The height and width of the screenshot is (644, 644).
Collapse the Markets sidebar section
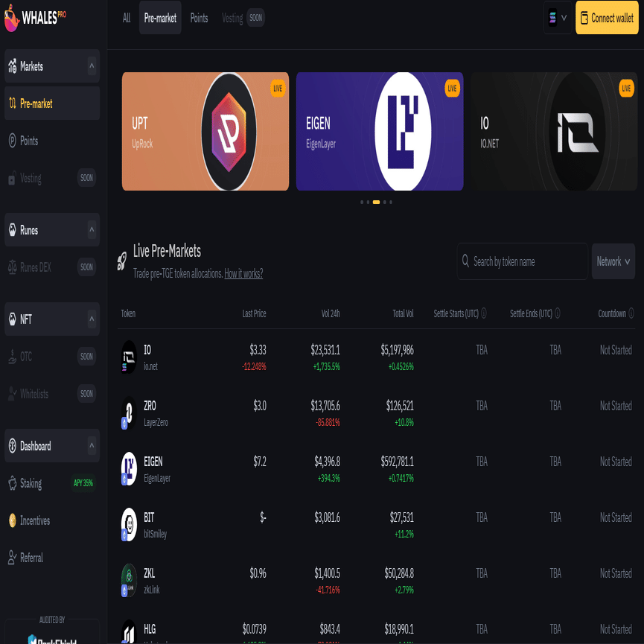[92, 66]
